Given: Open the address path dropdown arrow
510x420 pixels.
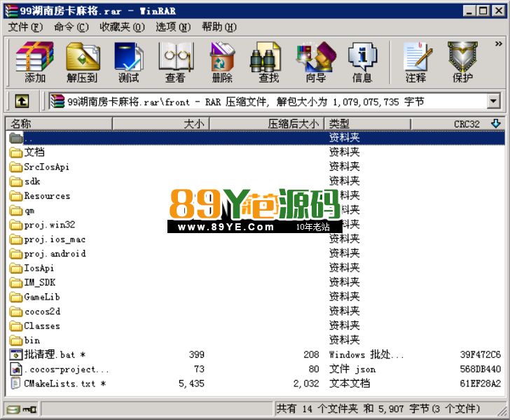Looking at the screenshot, I should coord(493,101).
